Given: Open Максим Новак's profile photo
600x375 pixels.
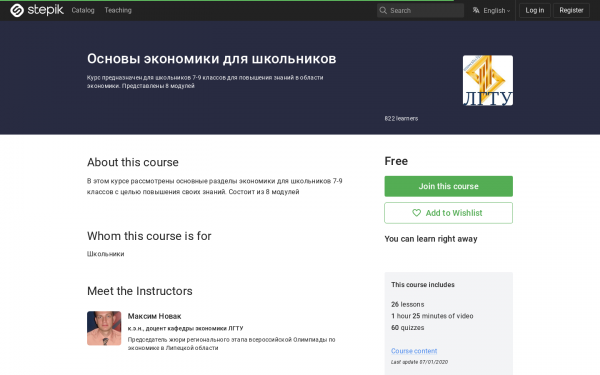Looking at the screenshot, I should pos(104,328).
